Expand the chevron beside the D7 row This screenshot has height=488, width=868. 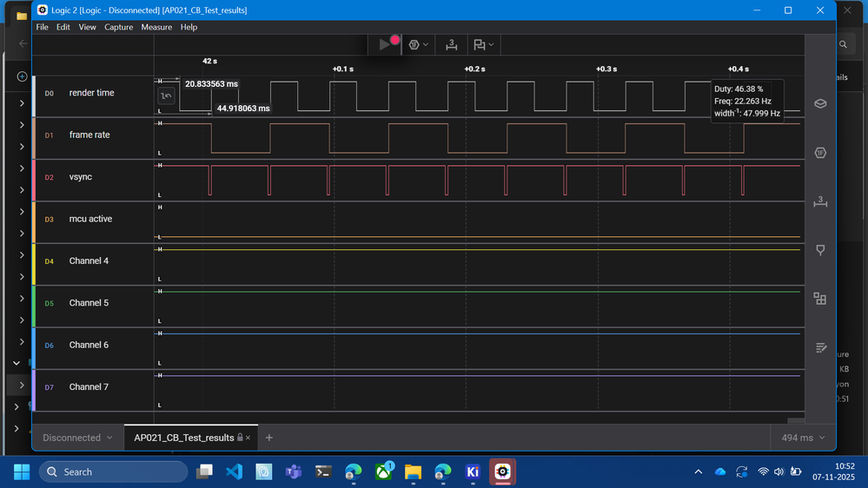click(22, 385)
